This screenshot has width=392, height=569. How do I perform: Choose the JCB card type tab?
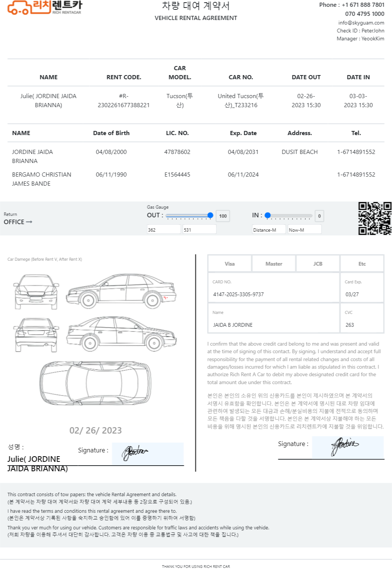point(318,264)
